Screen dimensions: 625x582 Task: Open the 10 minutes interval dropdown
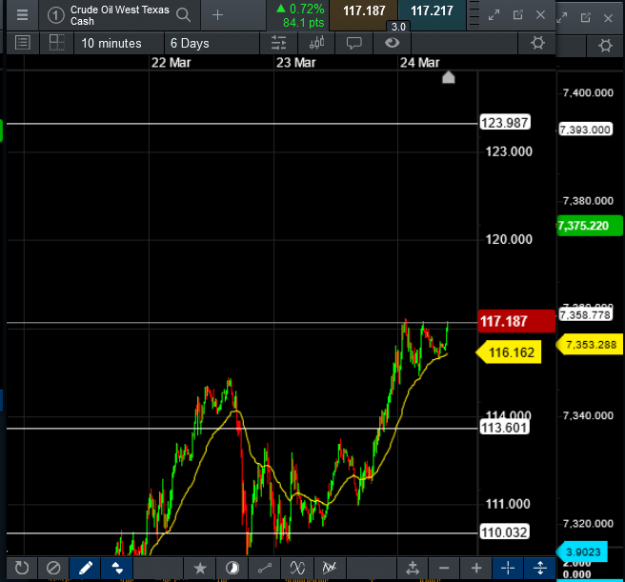119,43
